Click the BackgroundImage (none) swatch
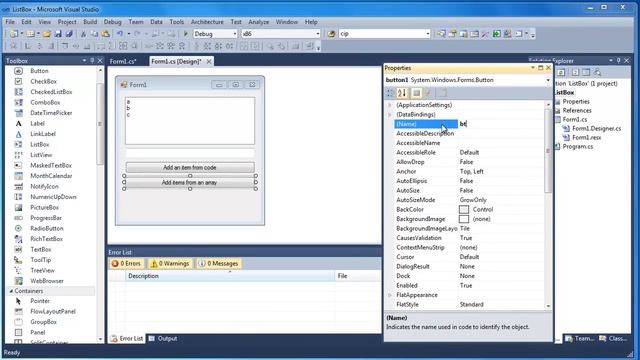Viewport: 640px width, 360px height. point(464,219)
